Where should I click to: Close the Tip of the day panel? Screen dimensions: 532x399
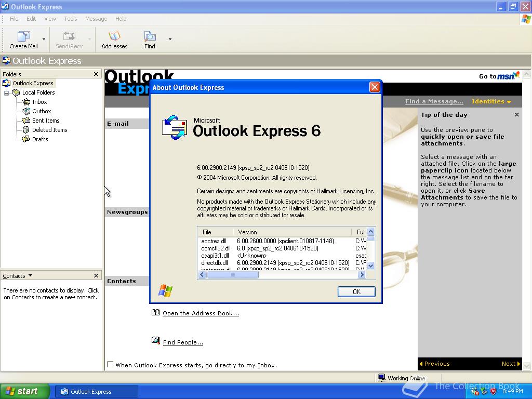(x=517, y=115)
